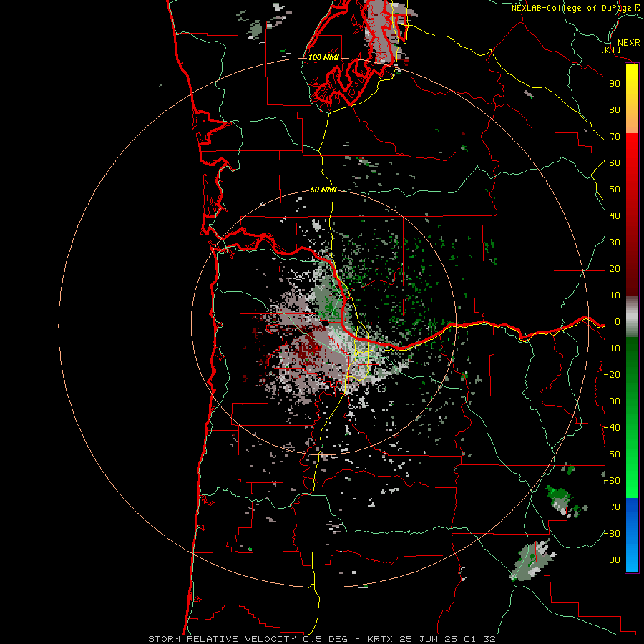This screenshot has height=644, width=644.
Task: Click the 100 NMI range ring label
Action: point(323,57)
